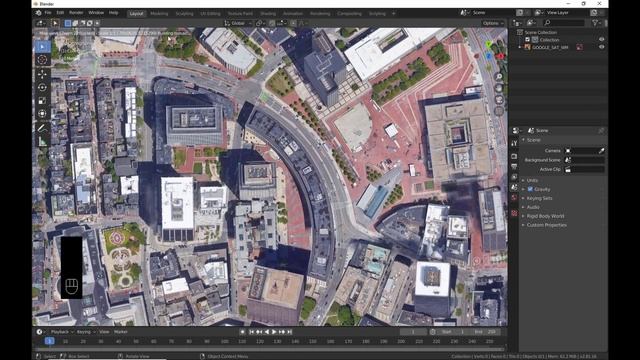
Task: Open the Scene properties tab icon
Action: click(514, 187)
